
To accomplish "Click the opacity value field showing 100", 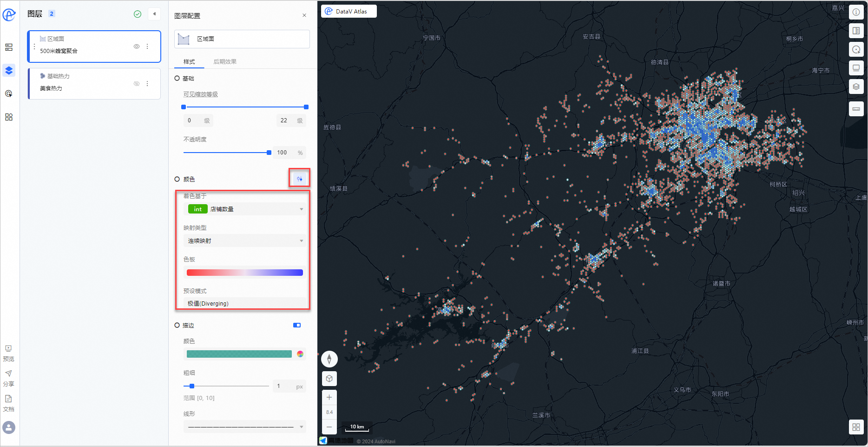I will (x=289, y=153).
